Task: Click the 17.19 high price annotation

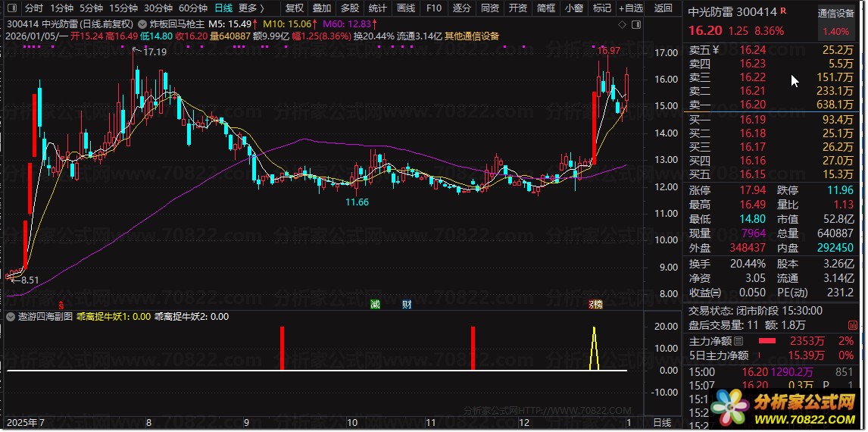Action: pyautogui.click(x=155, y=52)
